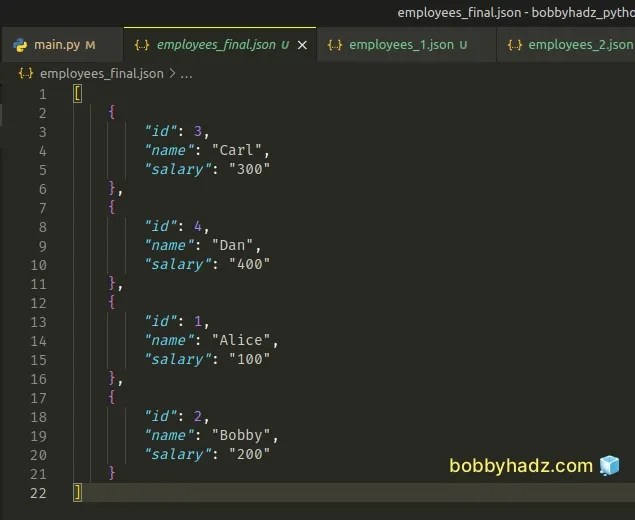Click the "Bobby" name value

241,435
